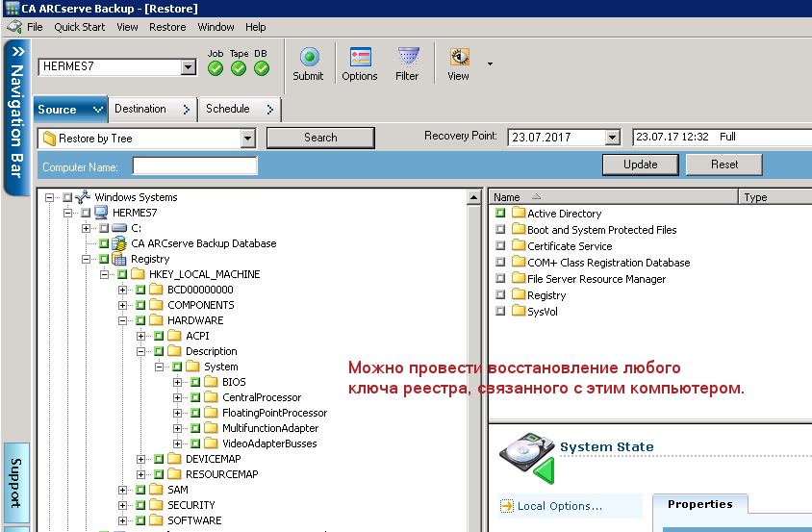Viewport: 812px width, 532px height.
Task: Open the Support side panel
Action: point(16,483)
